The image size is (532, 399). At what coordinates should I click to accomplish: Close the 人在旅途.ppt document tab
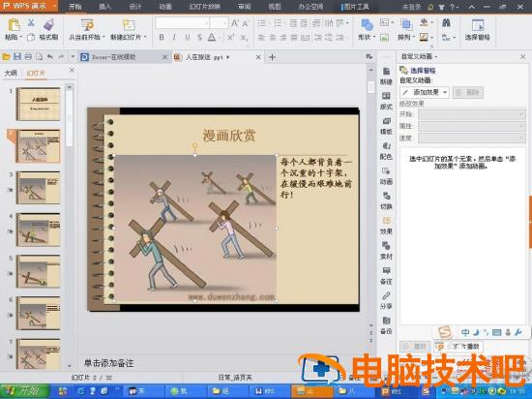[x=258, y=57]
